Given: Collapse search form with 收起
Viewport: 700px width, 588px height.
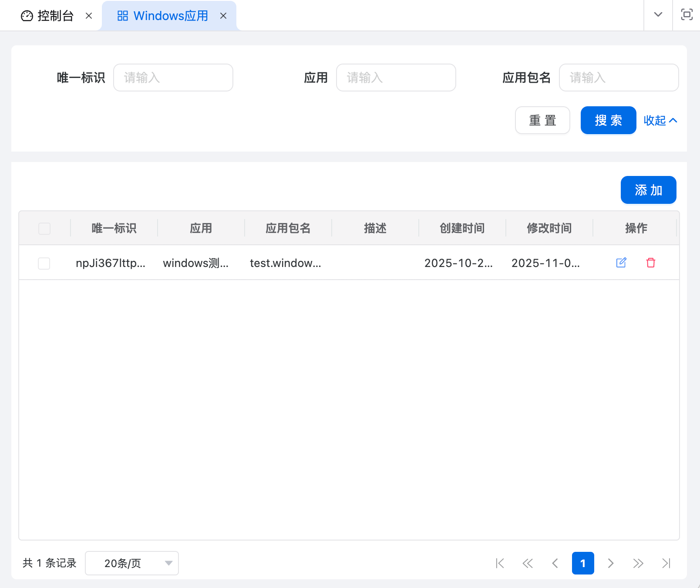Looking at the screenshot, I should coord(660,120).
